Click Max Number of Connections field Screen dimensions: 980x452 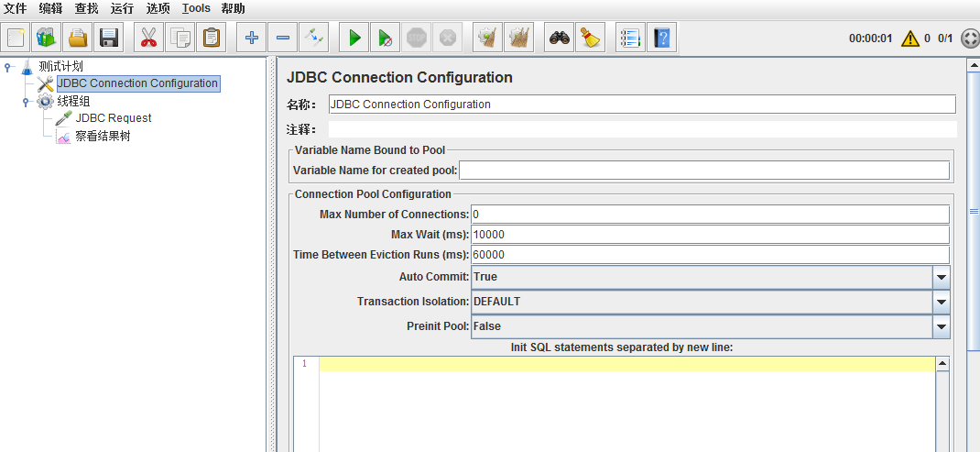[x=710, y=215]
